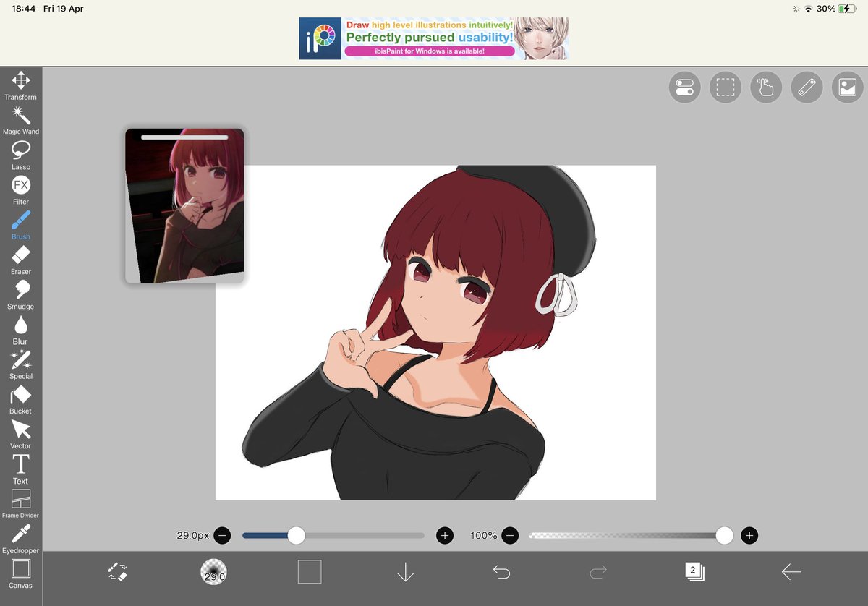Image resolution: width=868 pixels, height=606 pixels.
Task: Select the Text tool
Action: point(20,469)
